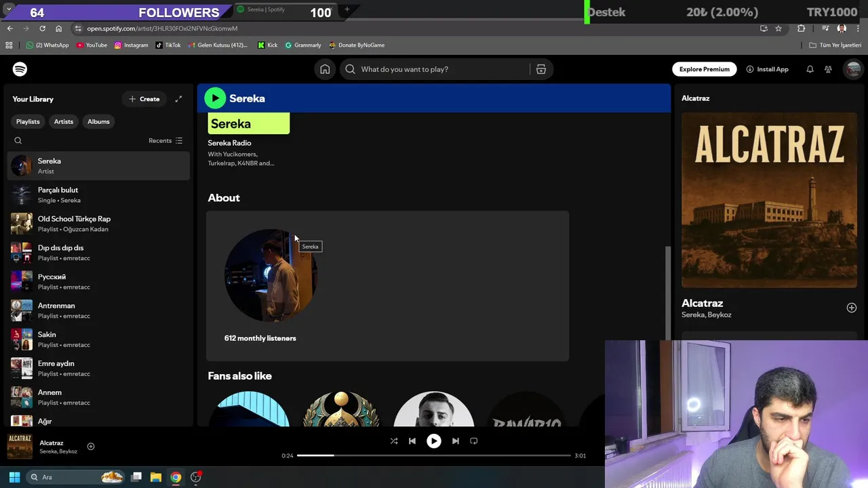Open Gelen Kutusu mail bookmark
This screenshot has width=868, height=488.
coord(218,45)
